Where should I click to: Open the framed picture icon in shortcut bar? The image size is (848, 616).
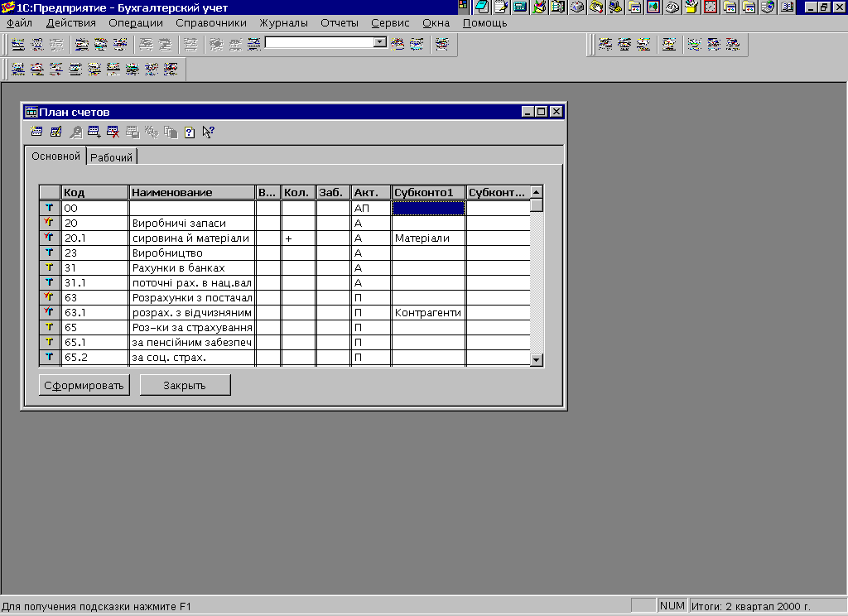pos(654,7)
